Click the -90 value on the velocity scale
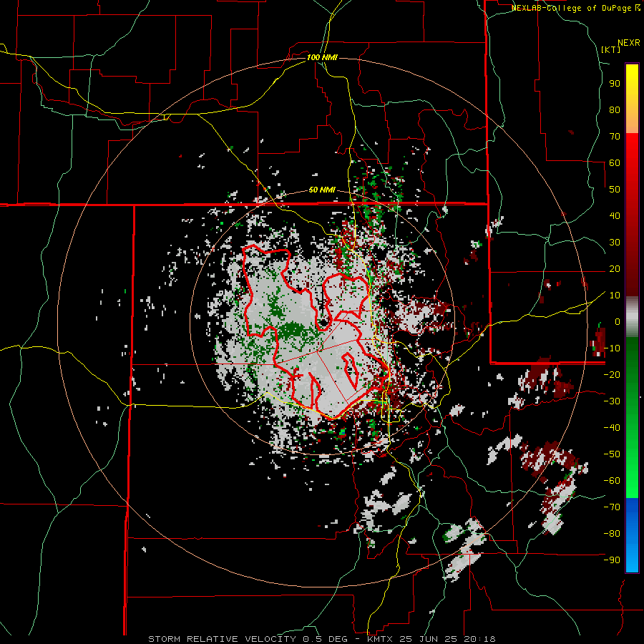644x644 pixels. (x=612, y=560)
